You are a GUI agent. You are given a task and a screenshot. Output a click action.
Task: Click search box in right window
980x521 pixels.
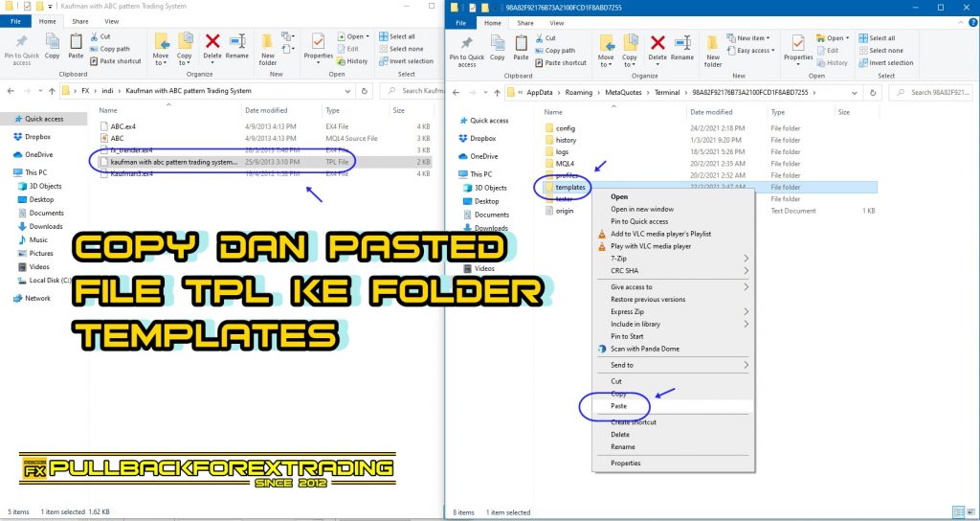tap(931, 93)
